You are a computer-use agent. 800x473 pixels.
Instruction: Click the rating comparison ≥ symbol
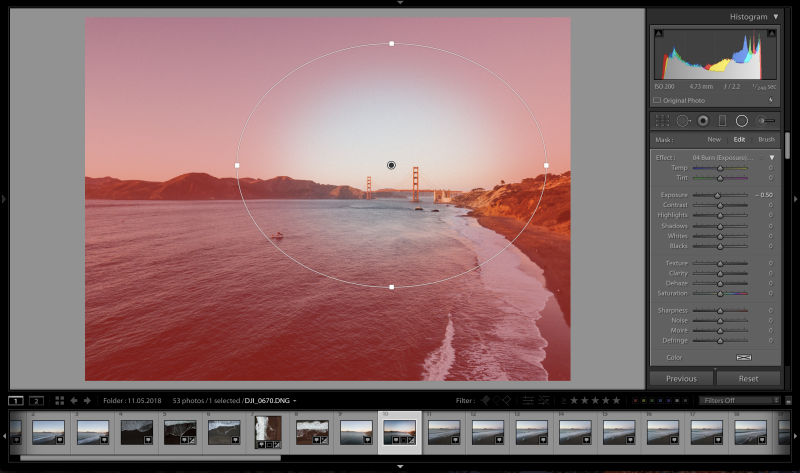pyautogui.click(x=563, y=401)
